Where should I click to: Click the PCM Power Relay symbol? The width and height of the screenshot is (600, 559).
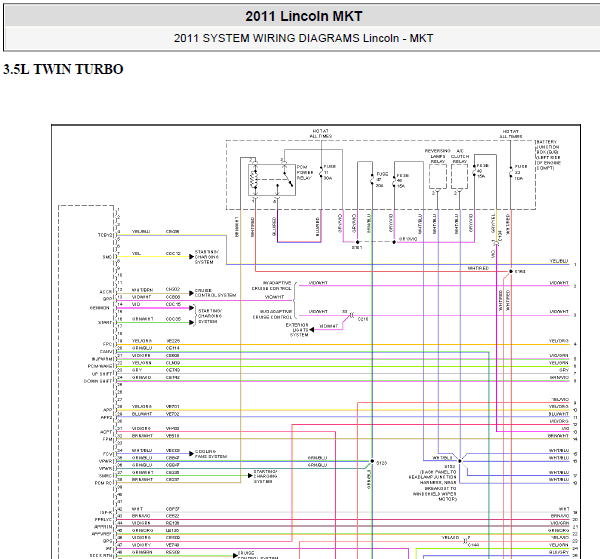click(272, 180)
